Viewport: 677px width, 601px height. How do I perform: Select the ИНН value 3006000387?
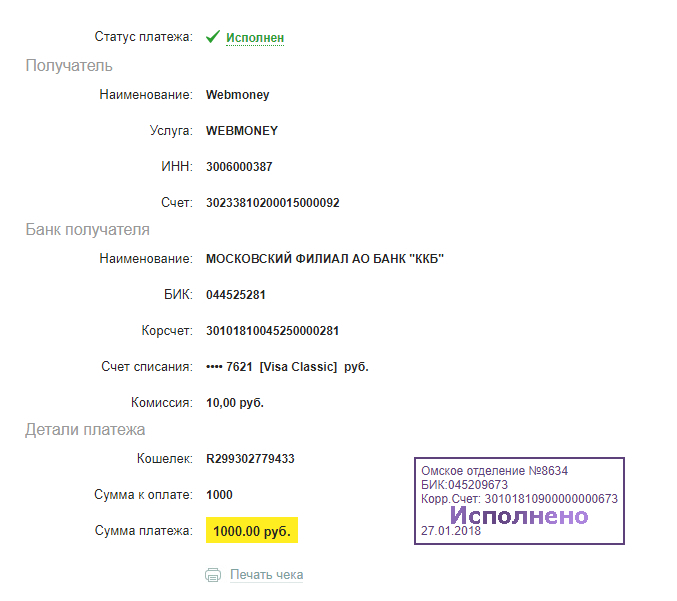(239, 167)
